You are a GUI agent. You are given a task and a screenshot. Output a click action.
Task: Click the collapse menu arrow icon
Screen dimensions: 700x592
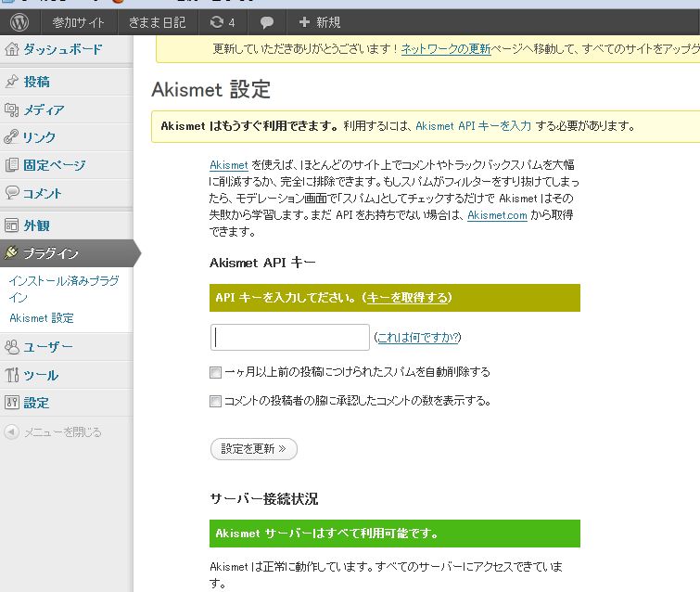(11, 431)
